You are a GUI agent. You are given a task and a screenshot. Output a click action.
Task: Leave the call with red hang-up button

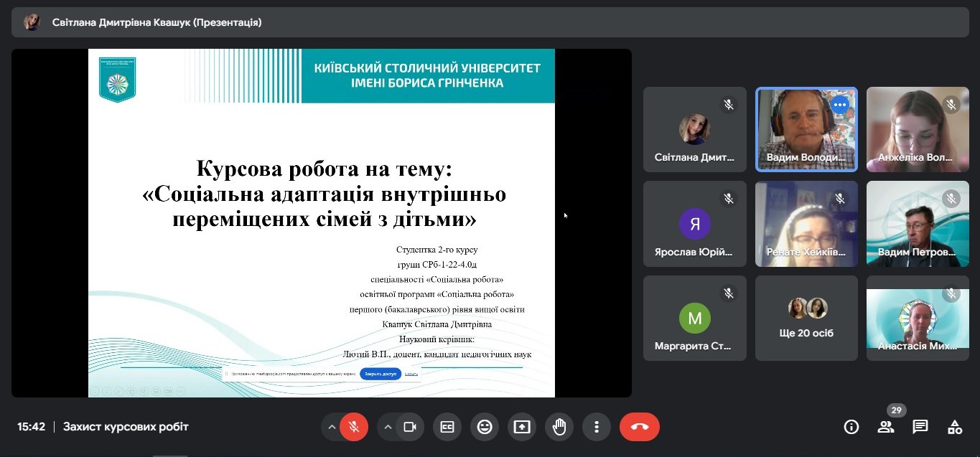coord(639,427)
